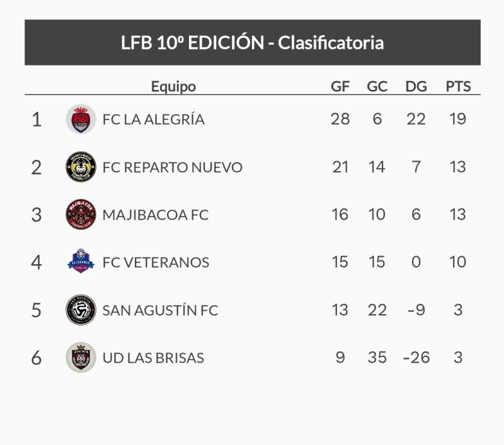Open FC VETERANOS team page

click(x=156, y=262)
